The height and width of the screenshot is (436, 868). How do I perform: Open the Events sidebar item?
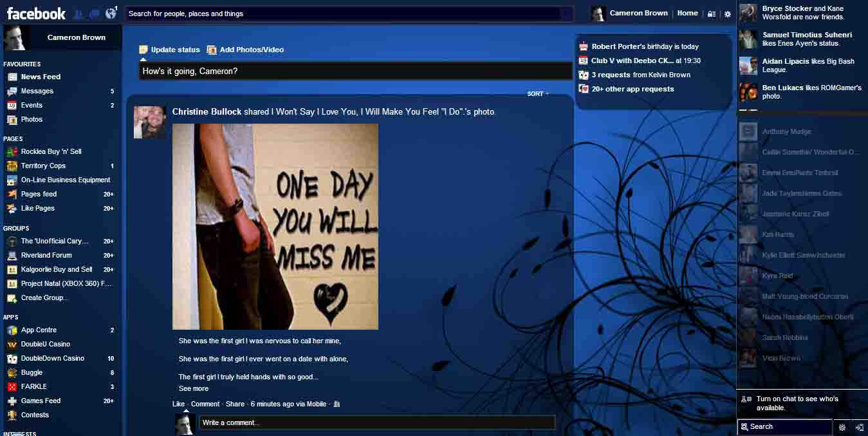coord(32,105)
